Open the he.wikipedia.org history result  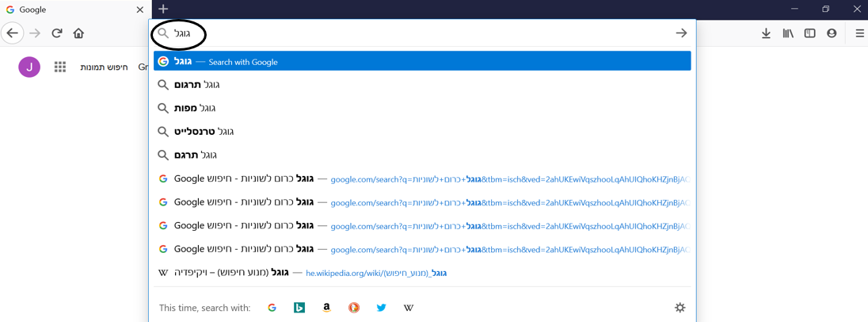pyautogui.click(x=422, y=273)
